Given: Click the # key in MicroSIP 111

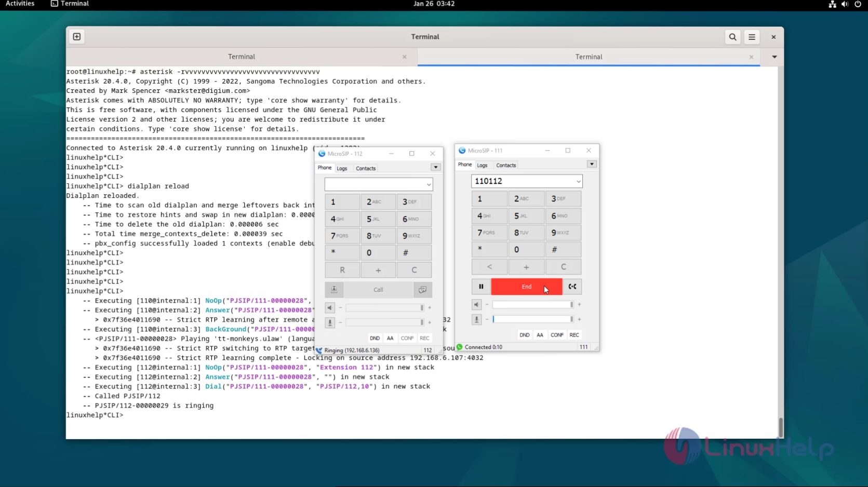Looking at the screenshot, I should (564, 250).
